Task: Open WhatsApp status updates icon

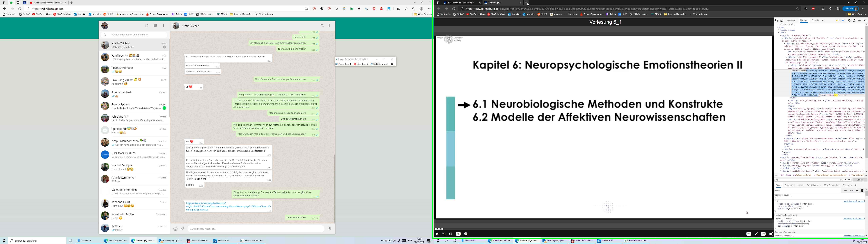Action: coord(147,26)
